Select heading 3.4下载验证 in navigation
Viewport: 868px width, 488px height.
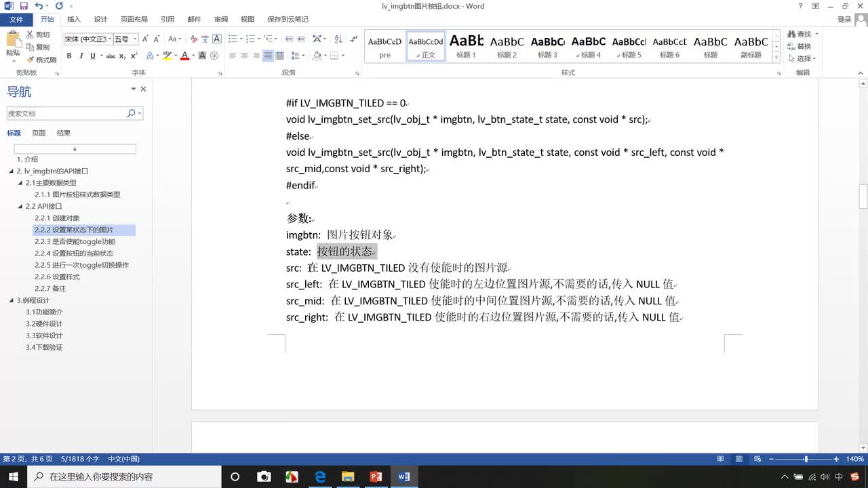tap(45, 347)
